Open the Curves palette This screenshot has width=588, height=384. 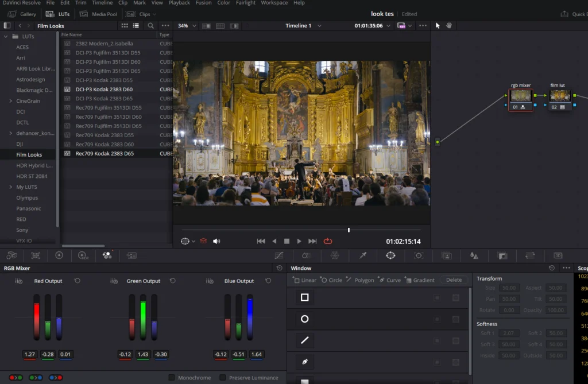[x=279, y=255]
